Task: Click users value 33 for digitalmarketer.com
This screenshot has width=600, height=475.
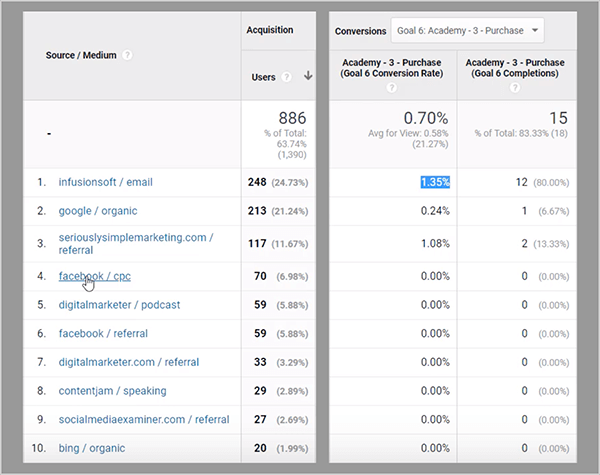Action: [260, 362]
